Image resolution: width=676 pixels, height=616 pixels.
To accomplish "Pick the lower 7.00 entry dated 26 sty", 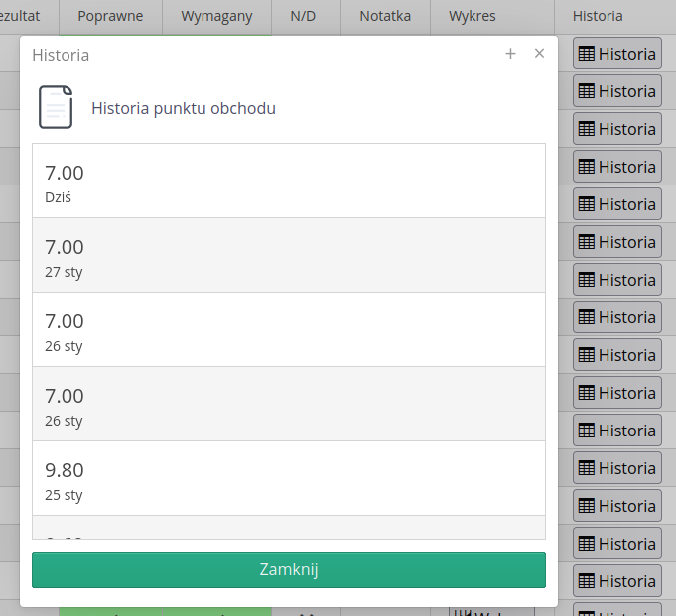I will tap(288, 404).
